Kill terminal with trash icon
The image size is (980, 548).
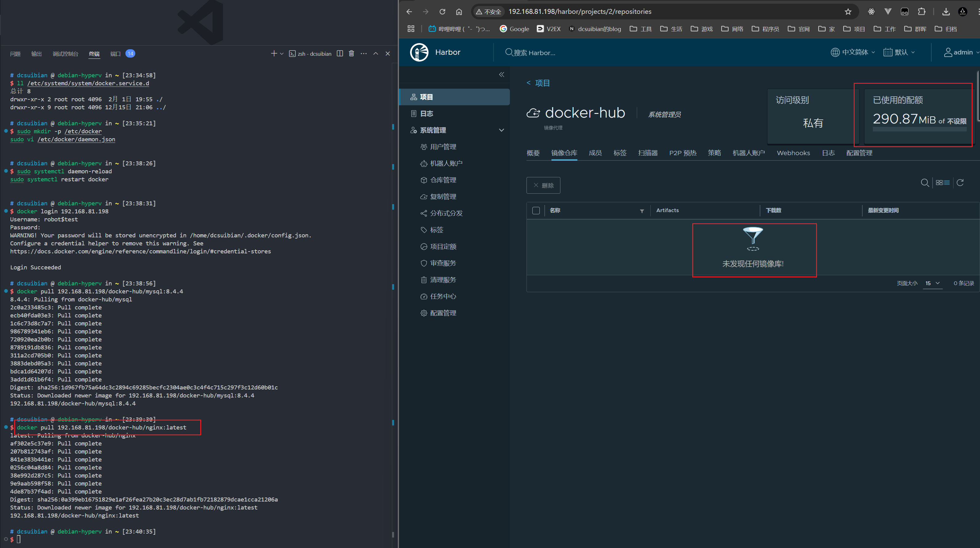click(352, 54)
